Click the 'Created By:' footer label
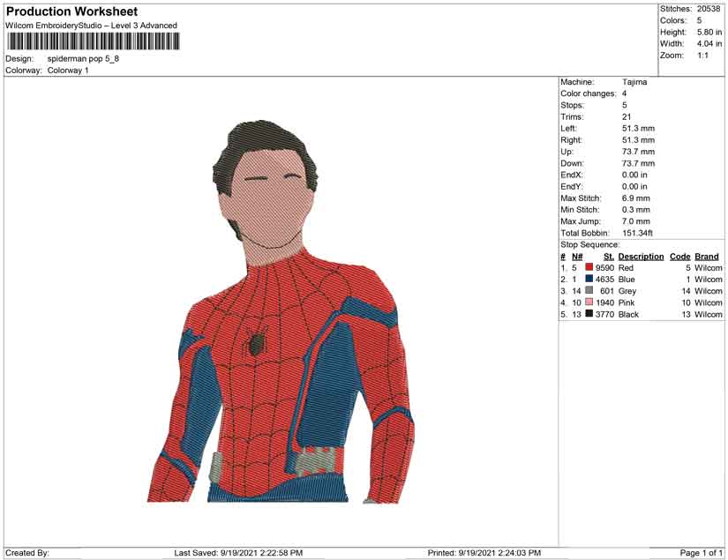728x560 pixels. tap(27, 553)
